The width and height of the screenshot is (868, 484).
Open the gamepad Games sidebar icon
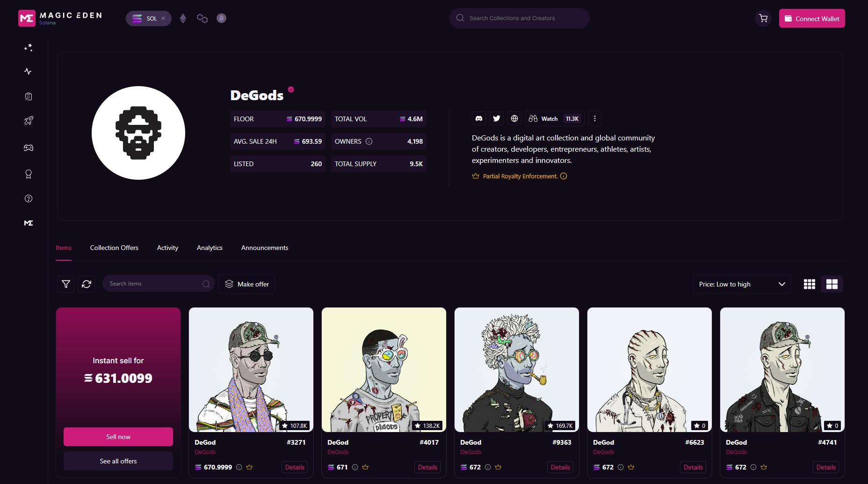(x=29, y=148)
